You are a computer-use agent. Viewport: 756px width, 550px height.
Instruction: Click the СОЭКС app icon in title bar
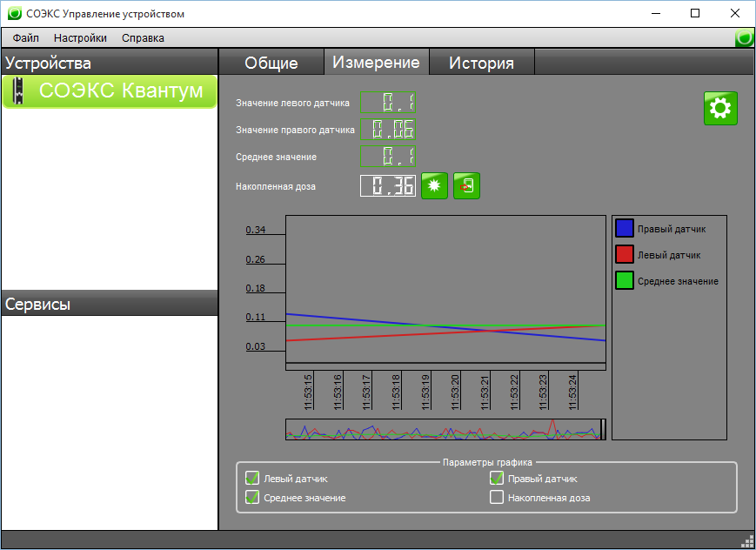click(x=15, y=13)
